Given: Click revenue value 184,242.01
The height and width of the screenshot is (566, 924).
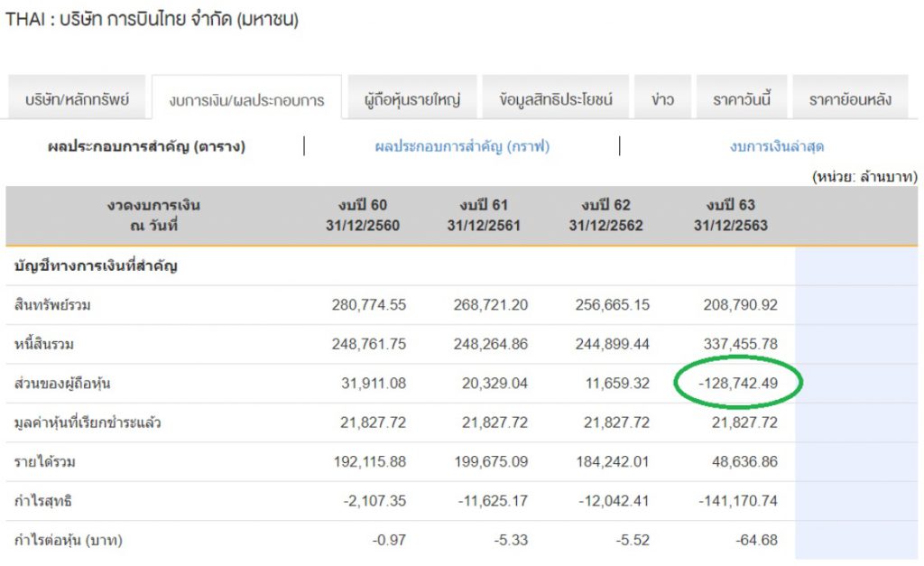Looking at the screenshot, I should (x=613, y=461).
